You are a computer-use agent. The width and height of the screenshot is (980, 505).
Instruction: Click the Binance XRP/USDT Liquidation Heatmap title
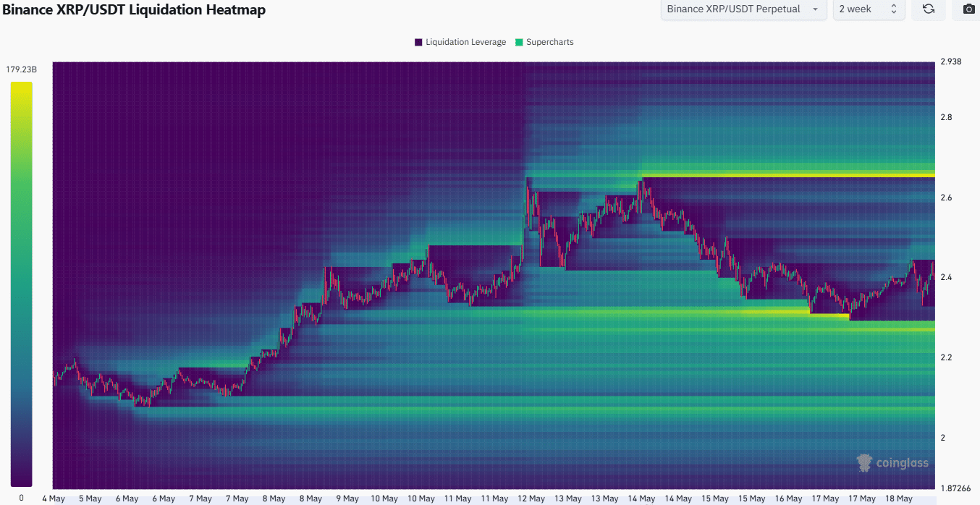[134, 10]
